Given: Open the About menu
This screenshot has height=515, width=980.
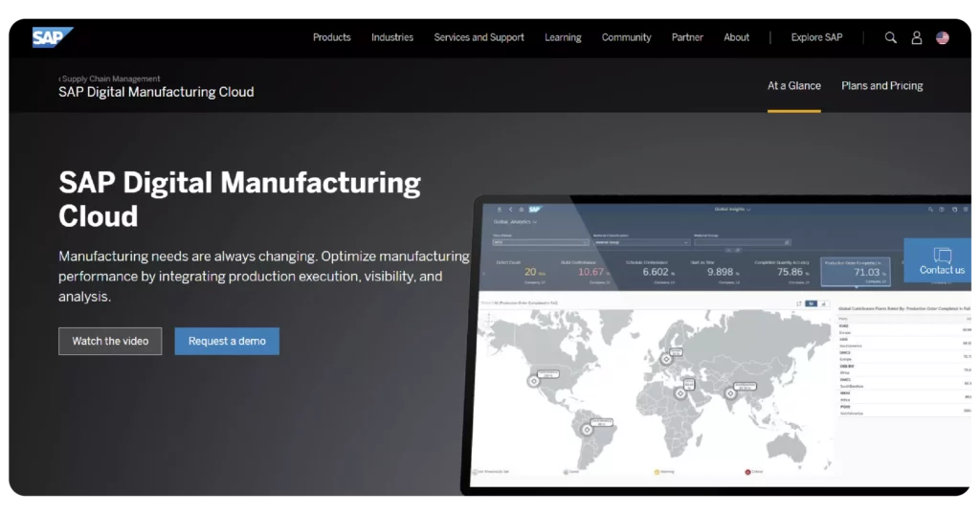Looking at the screenshot, I should coord(736,37).
